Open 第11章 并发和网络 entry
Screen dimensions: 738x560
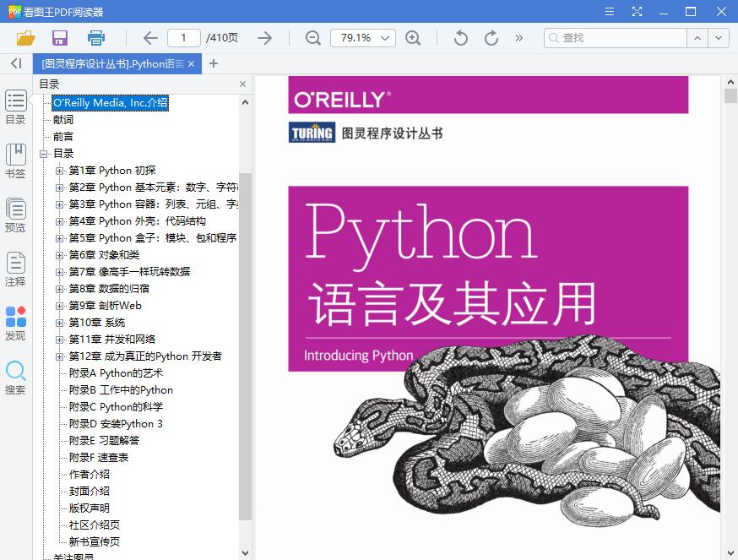click(x=112, y=339)
